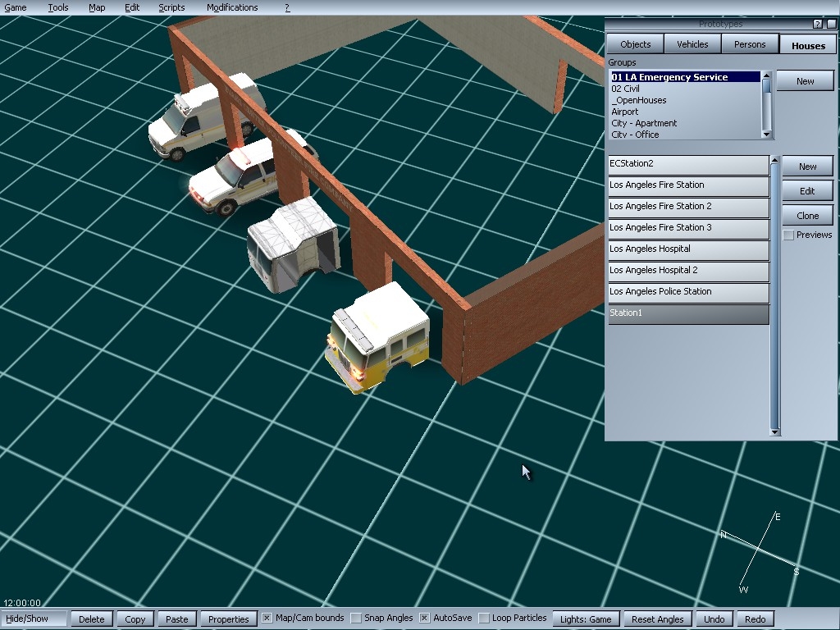Screen dimensions: 840x630
Task: Click the prototype list scroll down arrow
Action: 774,431
